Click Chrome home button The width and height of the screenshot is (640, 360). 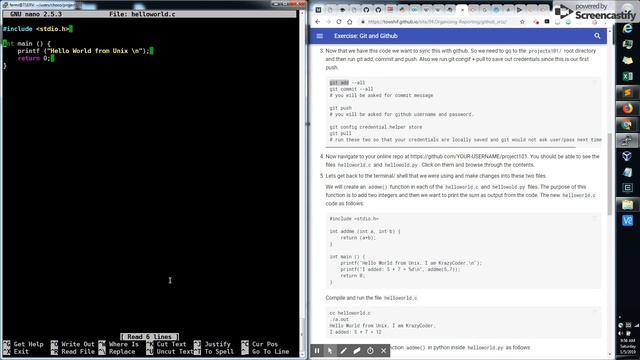pos(349,22)
